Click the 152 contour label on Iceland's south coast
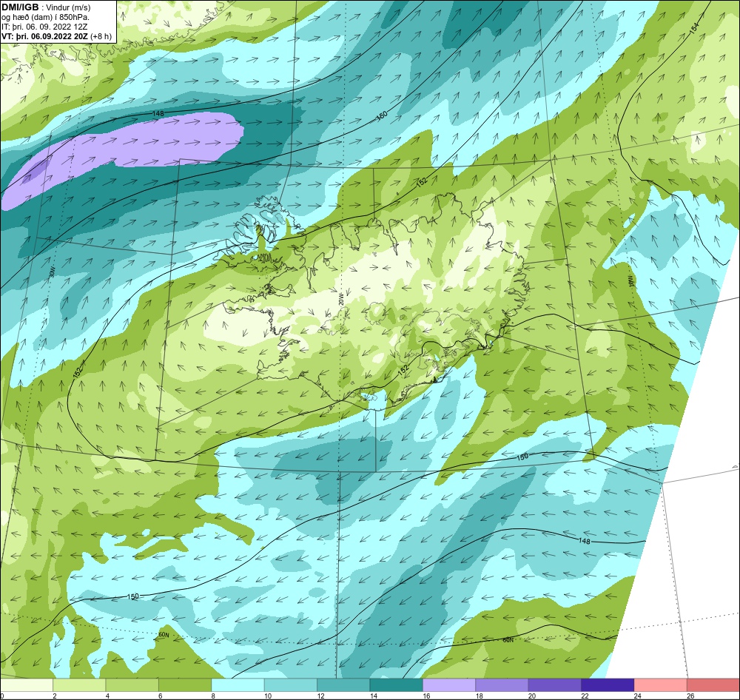 click(x=403, y=371)
